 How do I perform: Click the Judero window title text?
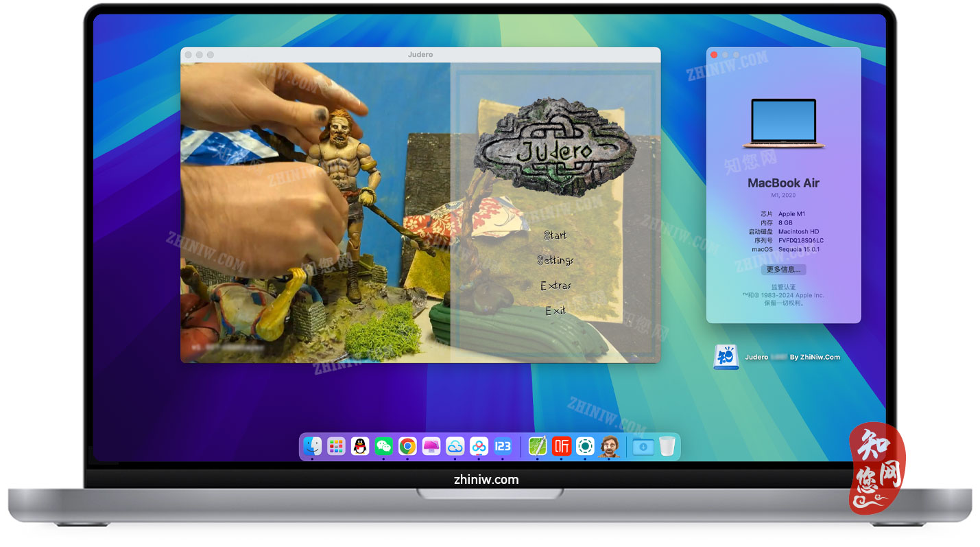tap(420, 55)
